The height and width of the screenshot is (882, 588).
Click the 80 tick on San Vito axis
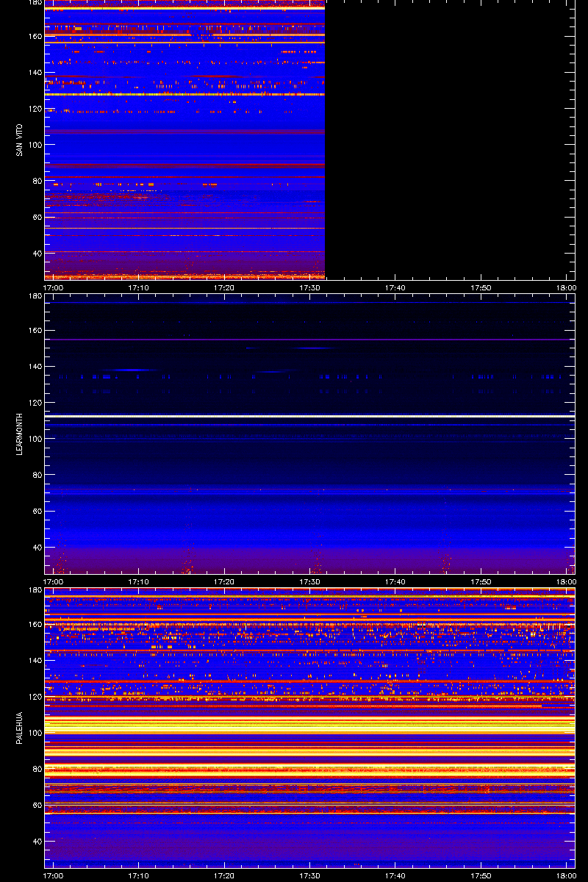[x=37, y=181]
